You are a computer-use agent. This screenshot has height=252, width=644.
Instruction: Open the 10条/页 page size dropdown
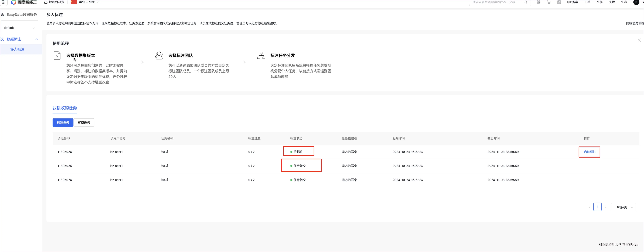623,207
